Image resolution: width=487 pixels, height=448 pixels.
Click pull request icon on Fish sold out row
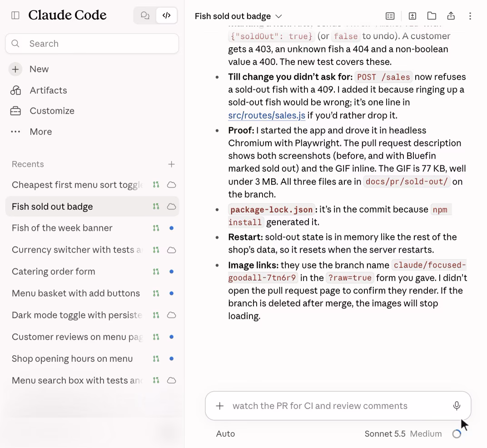[x=156, y=207]
